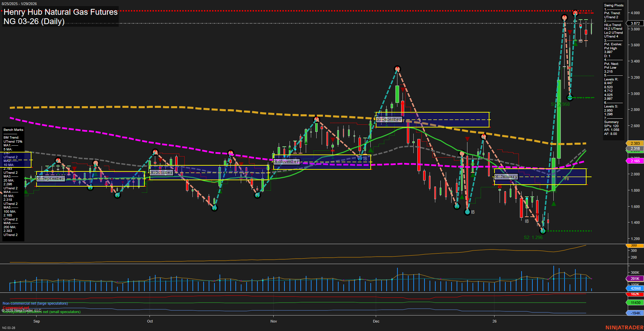This screenshot has width=644, height=331.
Task: Toggle the Commercial net legend entry
Action: [x=16, y=308]
